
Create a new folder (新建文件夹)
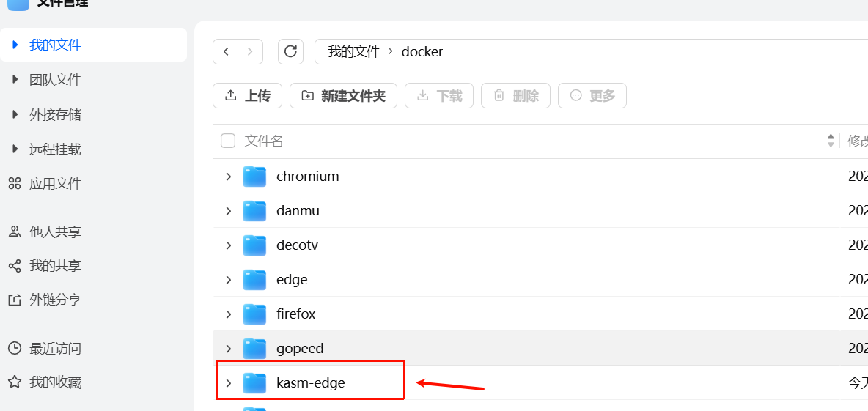[x=343, y=96]
